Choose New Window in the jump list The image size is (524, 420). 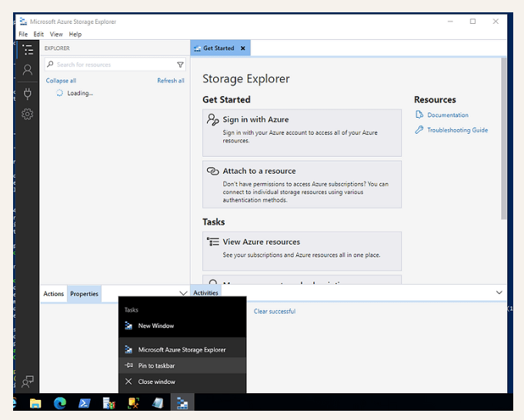point(182,325)
